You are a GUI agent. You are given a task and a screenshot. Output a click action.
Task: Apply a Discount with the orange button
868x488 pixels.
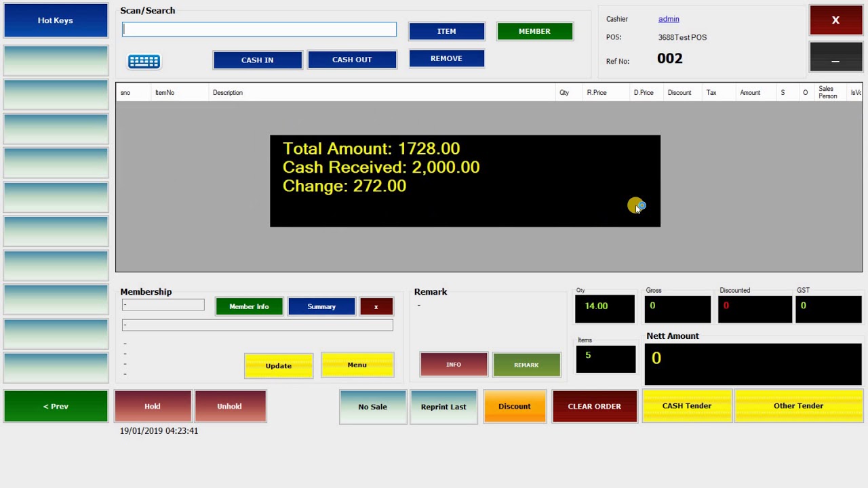pos(515,406)
